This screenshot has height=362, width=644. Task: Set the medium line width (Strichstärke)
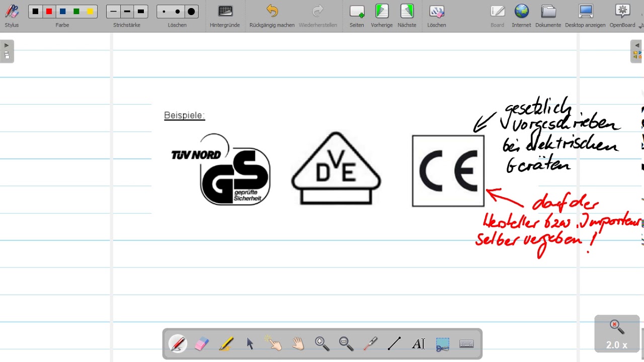(127, 12)
